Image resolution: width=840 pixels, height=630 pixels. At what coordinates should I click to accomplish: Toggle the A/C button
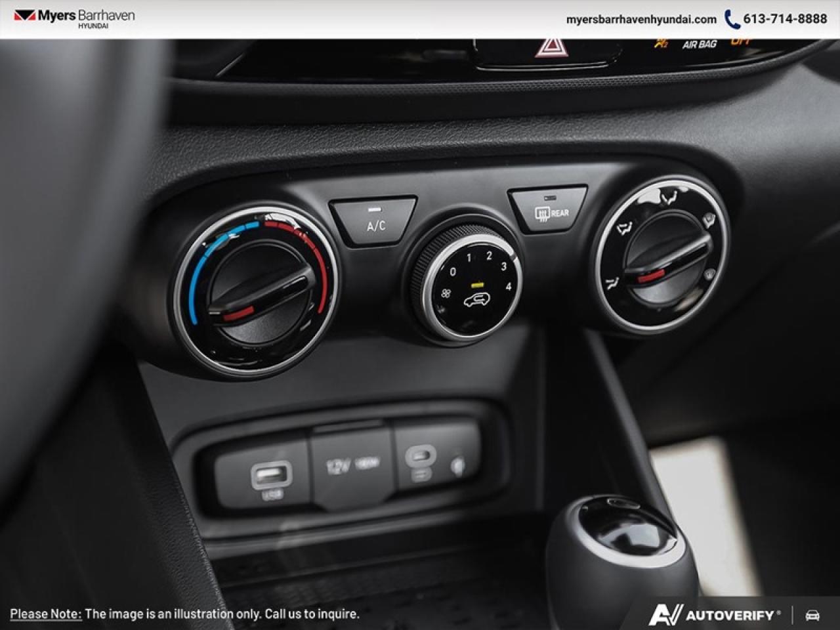point(375,215)
